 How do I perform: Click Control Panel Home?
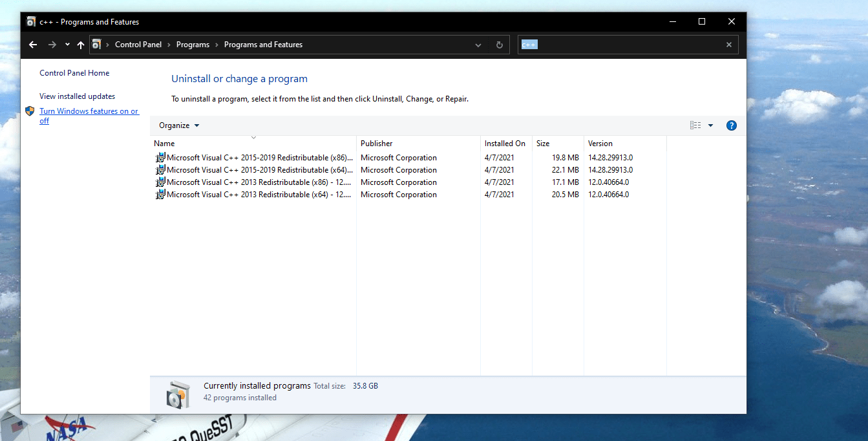click(74, 72)
